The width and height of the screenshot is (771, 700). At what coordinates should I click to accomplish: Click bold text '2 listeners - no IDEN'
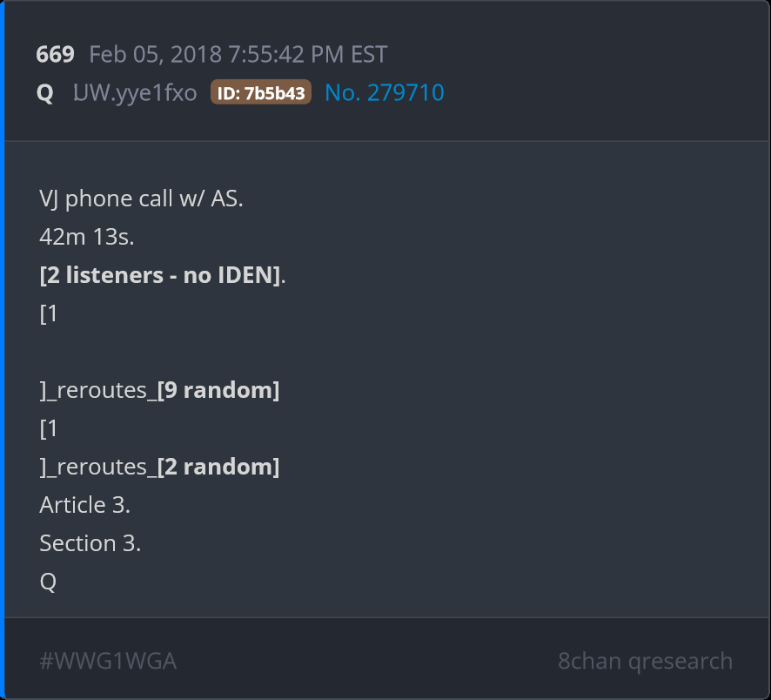161,275
